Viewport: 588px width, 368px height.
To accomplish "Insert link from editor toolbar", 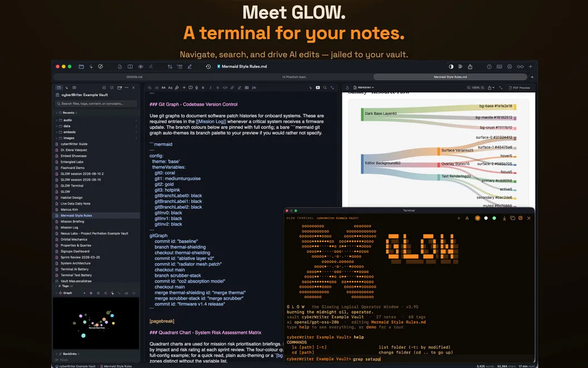I will coord(232,88).
